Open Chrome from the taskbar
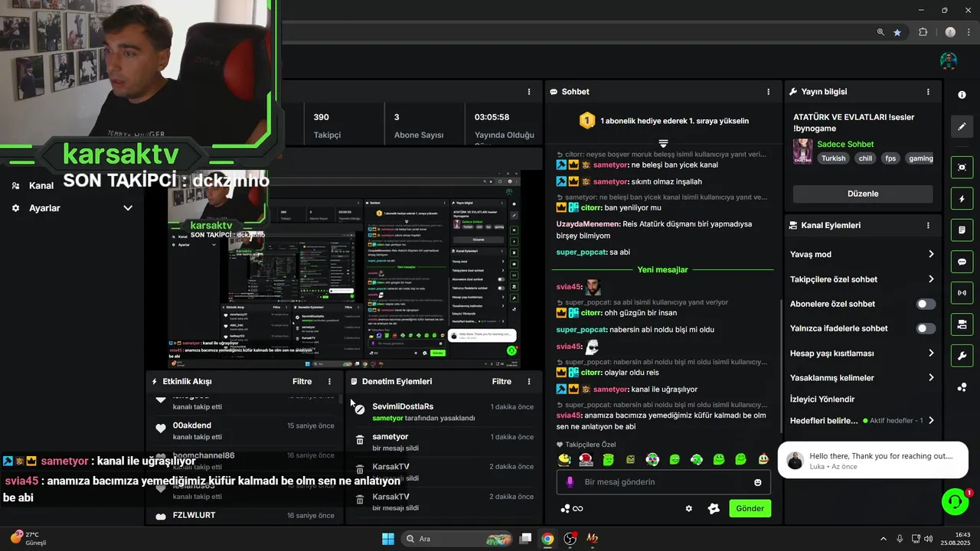This screenshot has width=980, height=551. pos(547,539)
